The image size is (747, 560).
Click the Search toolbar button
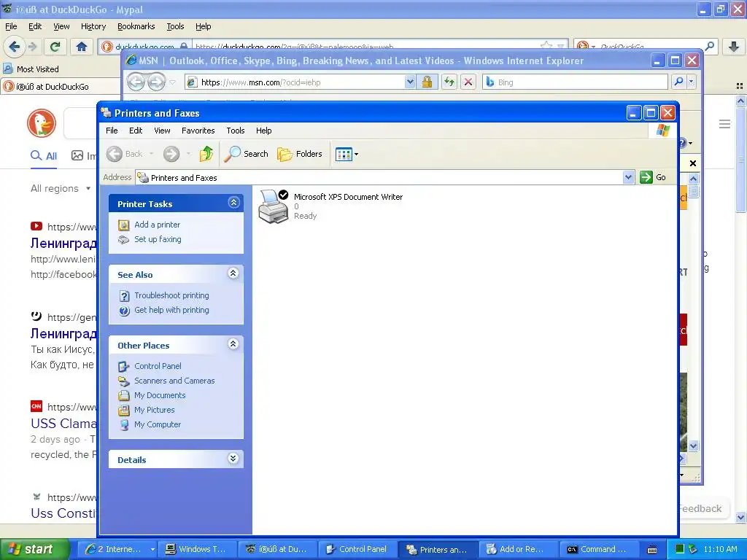[x=246, y=154]
